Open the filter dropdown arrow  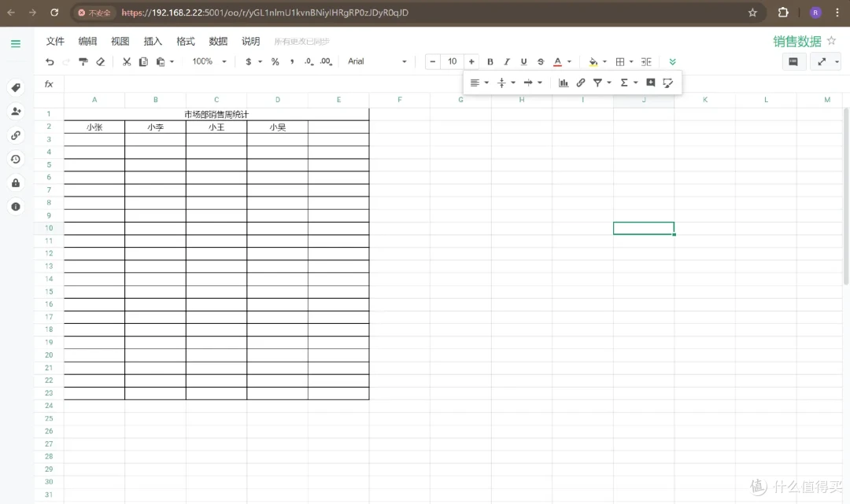point(608,83)
